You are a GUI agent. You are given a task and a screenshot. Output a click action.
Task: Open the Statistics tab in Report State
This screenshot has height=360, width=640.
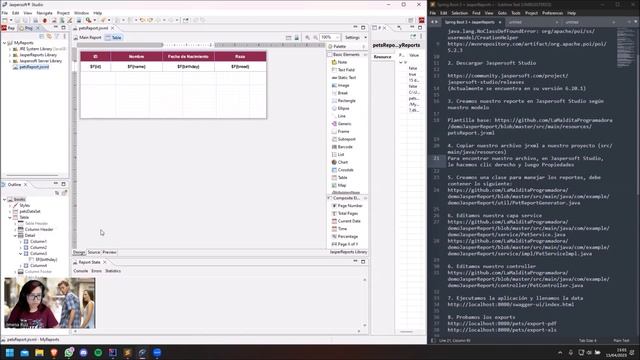click(x=113, y=271)
